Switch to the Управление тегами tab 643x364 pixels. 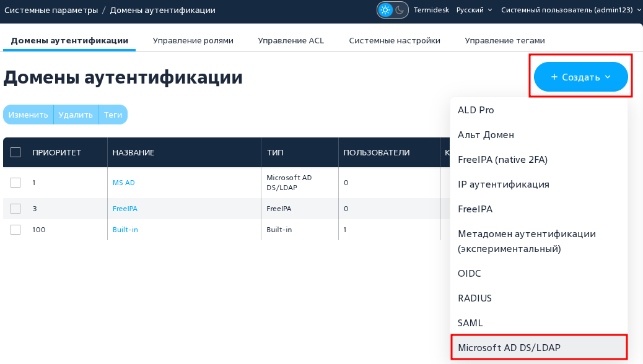505,41
